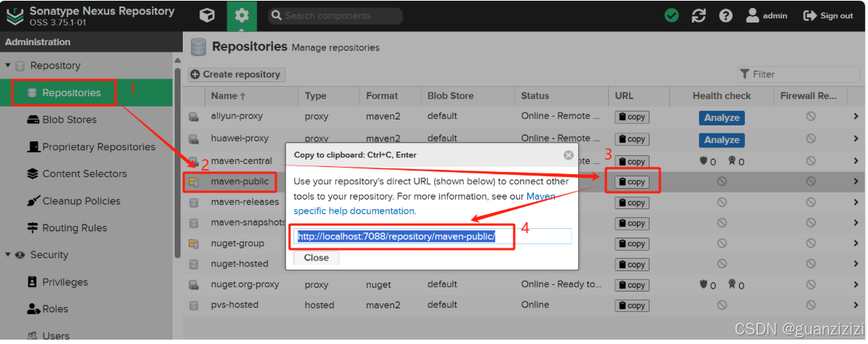
Task: Copy URL of maven-public repository
Action: 631,181
